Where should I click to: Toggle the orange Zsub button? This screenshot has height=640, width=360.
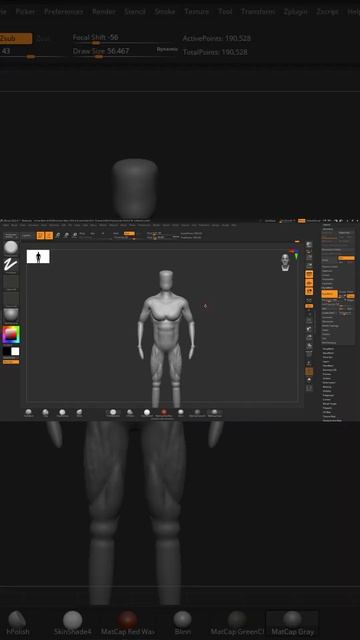(15, 38)
